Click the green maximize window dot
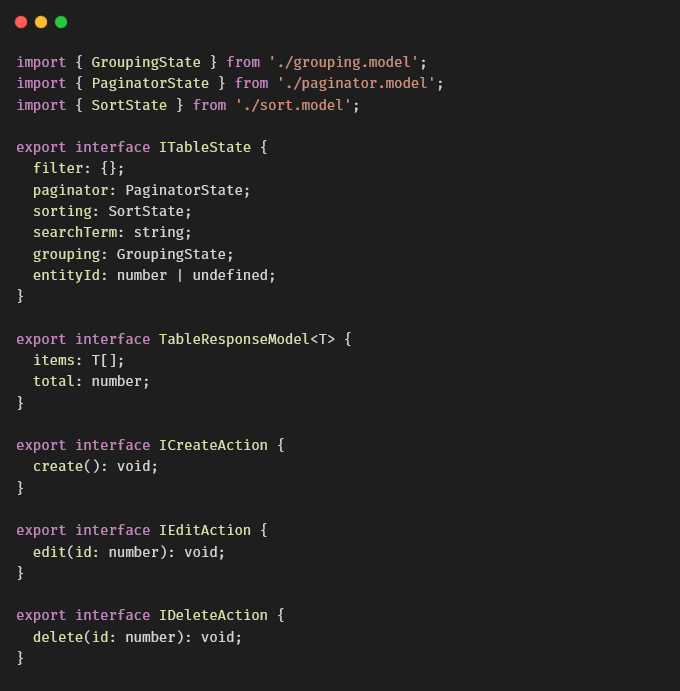The image size is (680, 691). pyautogui.click(x=61, y=22)
